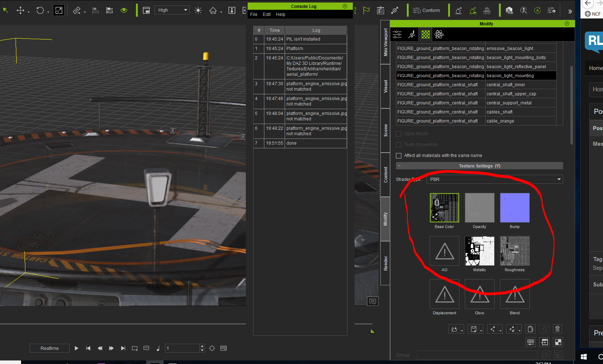
Task: Open the Move tool dropdown arrow
Action: [28, 12]
